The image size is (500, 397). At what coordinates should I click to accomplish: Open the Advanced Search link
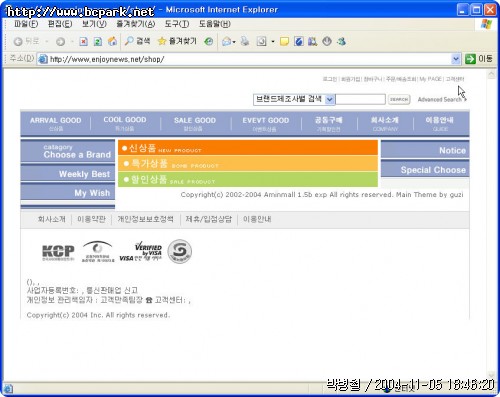[442, 99]
